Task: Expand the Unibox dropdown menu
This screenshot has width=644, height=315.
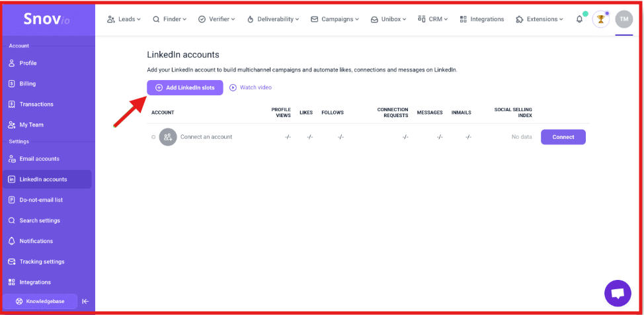Action: point(388,19)
